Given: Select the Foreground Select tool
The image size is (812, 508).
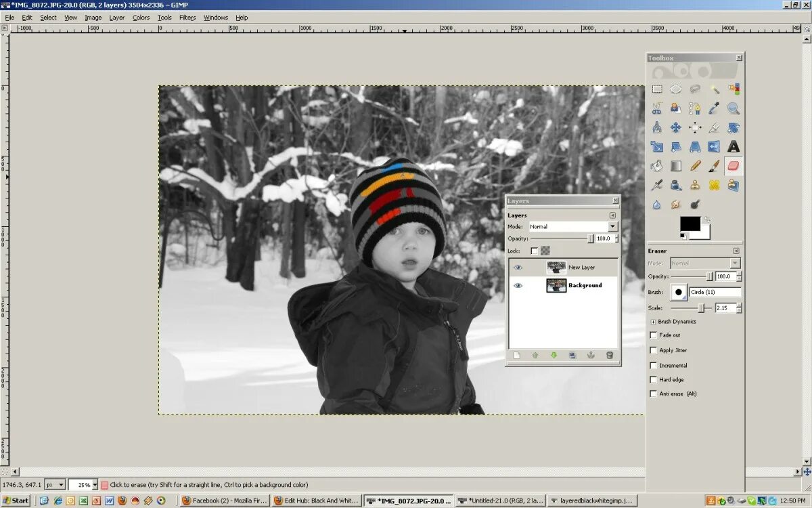Looking at the screenshot, I should point(676,108).
